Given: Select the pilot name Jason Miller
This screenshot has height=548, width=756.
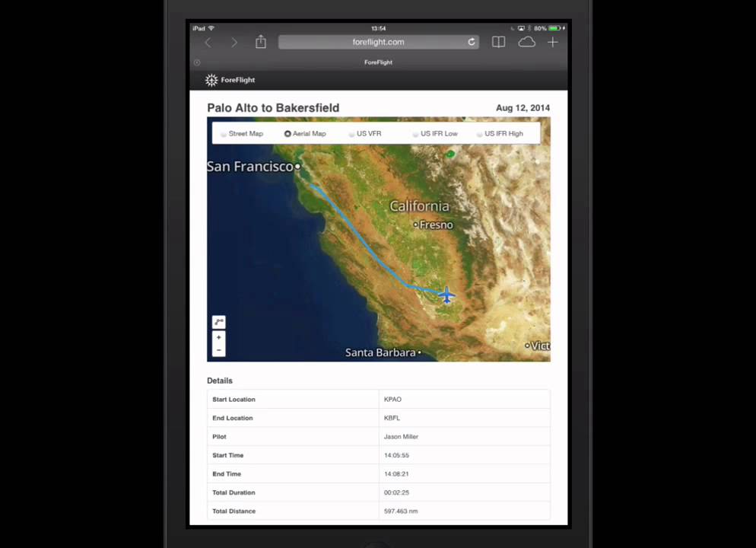Looking at the screenshot, I should [x=401, y=437].
